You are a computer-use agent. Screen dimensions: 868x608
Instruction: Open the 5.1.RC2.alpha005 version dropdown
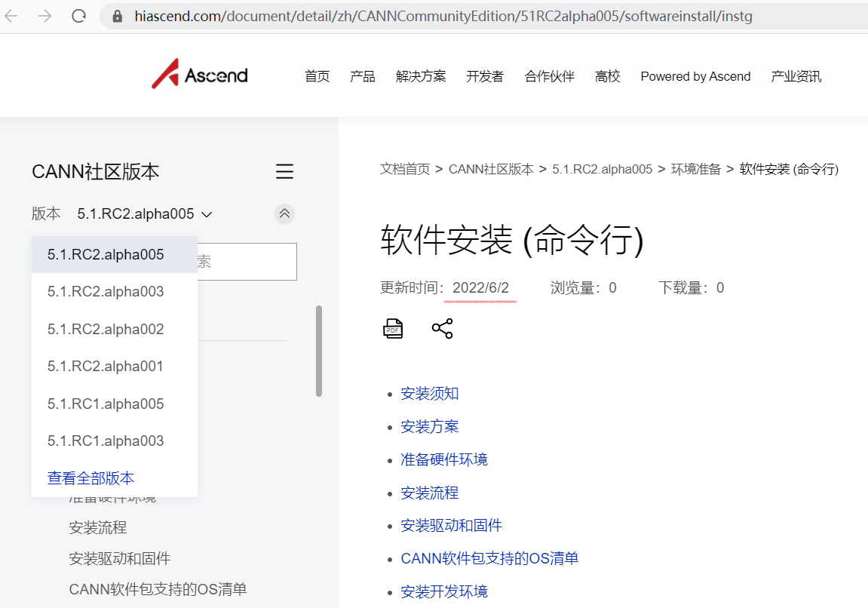pyautogui.click(x=145, y=213)
